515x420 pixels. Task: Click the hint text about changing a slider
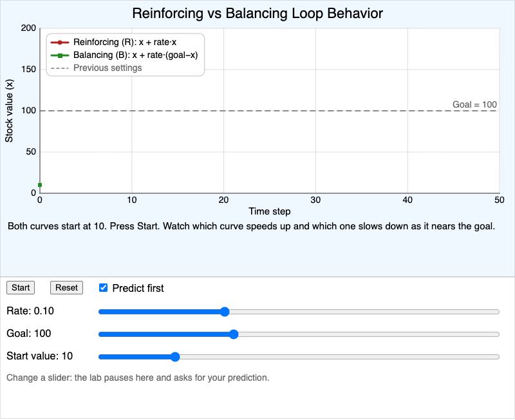click(138, 377)
